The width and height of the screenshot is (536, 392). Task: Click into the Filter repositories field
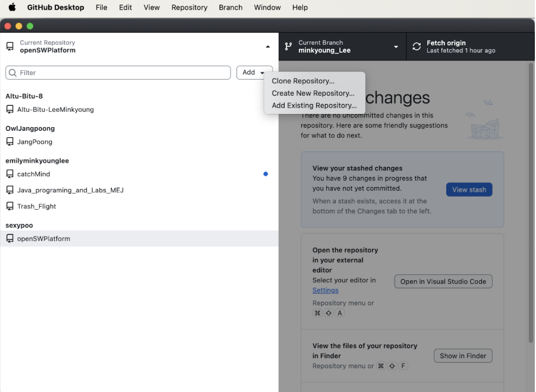click(x=118, y=73)
